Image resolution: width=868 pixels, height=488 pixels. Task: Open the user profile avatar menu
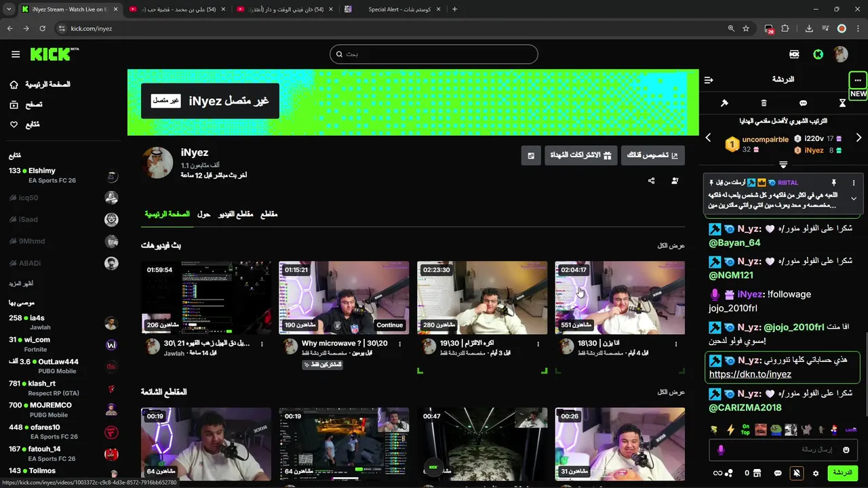click(841, 54)
